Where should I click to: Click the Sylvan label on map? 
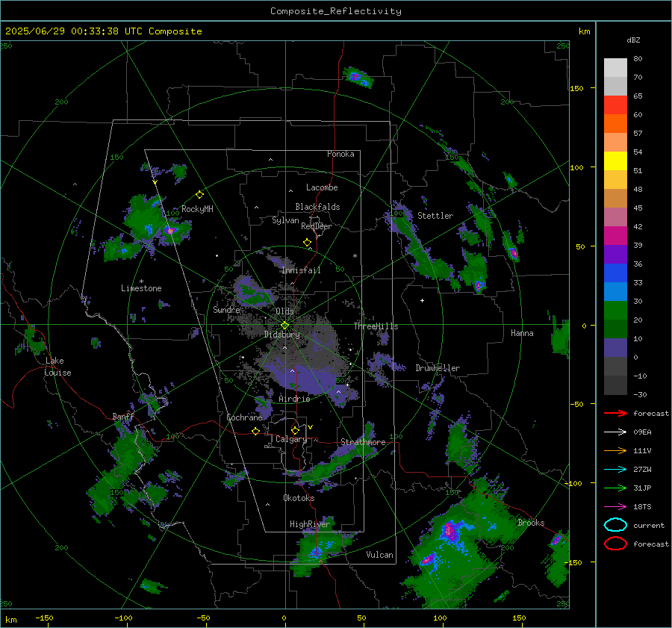click(x=285, y=220)
